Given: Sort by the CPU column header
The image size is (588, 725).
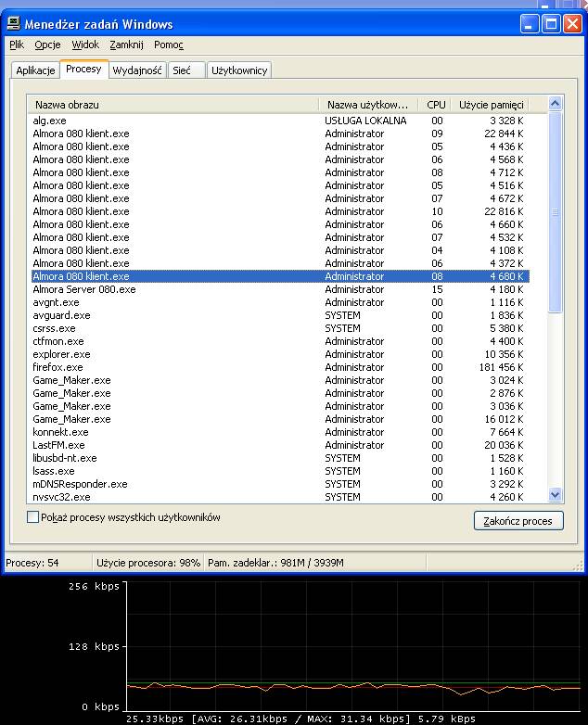Looking at the screenshot, I should point(436,105).
